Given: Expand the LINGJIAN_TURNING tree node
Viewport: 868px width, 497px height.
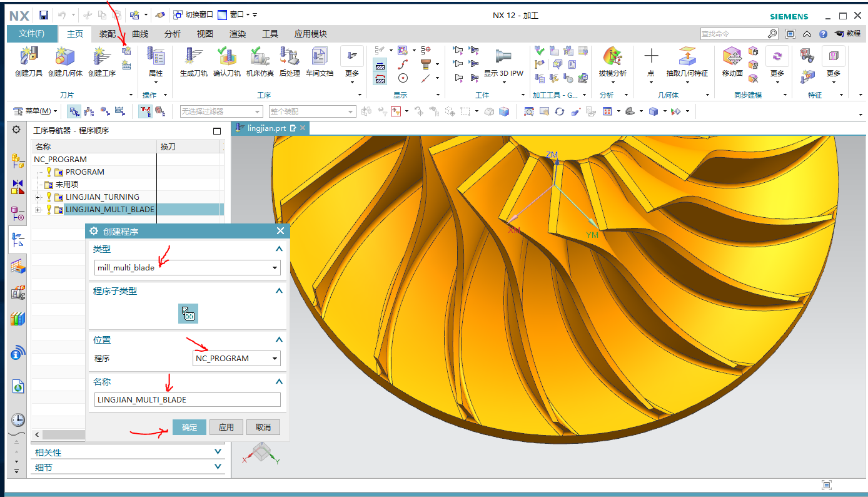Looking at the screenshot, I should (38, 197).
